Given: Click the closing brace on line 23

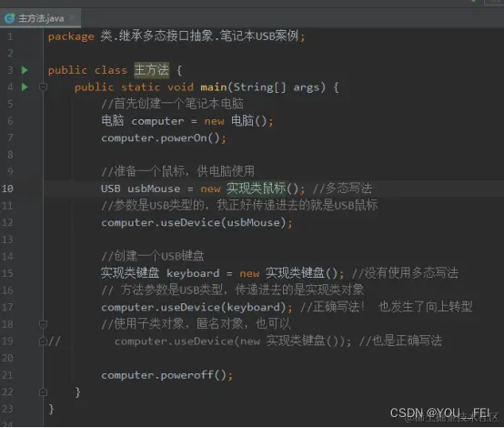Looking at the screenshot, I should click(51, 409).
